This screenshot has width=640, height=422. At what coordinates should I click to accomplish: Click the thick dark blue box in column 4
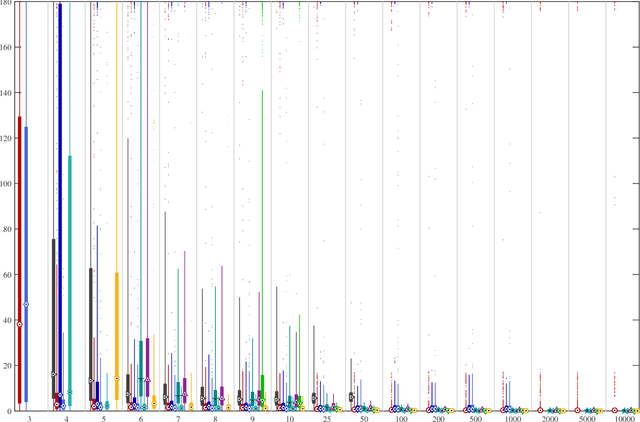click(60, 200)
